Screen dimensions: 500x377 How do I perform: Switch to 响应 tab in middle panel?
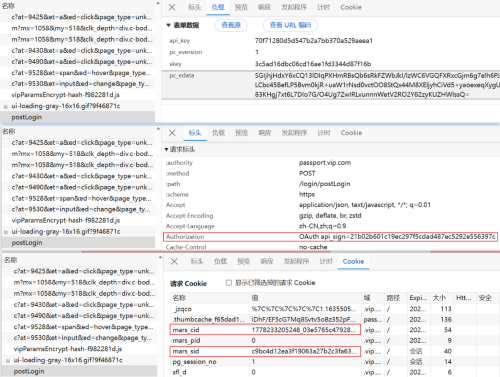click(265, 133)
